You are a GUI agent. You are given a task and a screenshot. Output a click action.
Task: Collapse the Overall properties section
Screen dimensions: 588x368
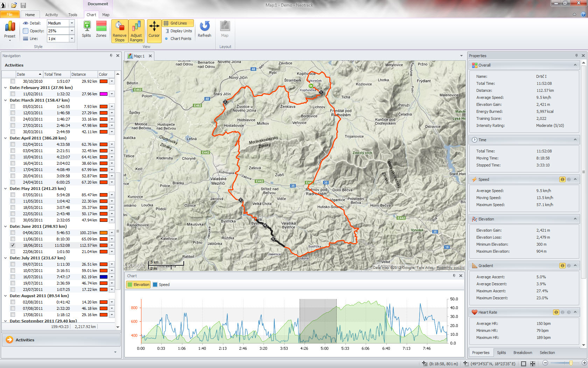click(x=575, y=65)
